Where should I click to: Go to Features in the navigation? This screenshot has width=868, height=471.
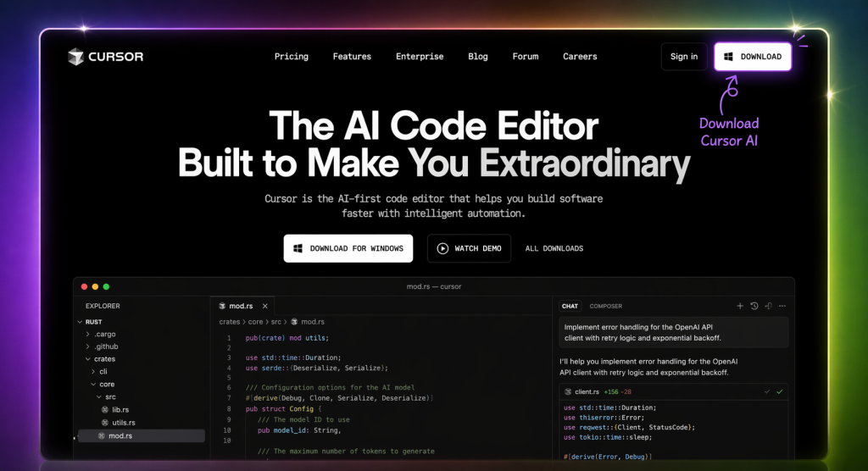tap(352, 57)
